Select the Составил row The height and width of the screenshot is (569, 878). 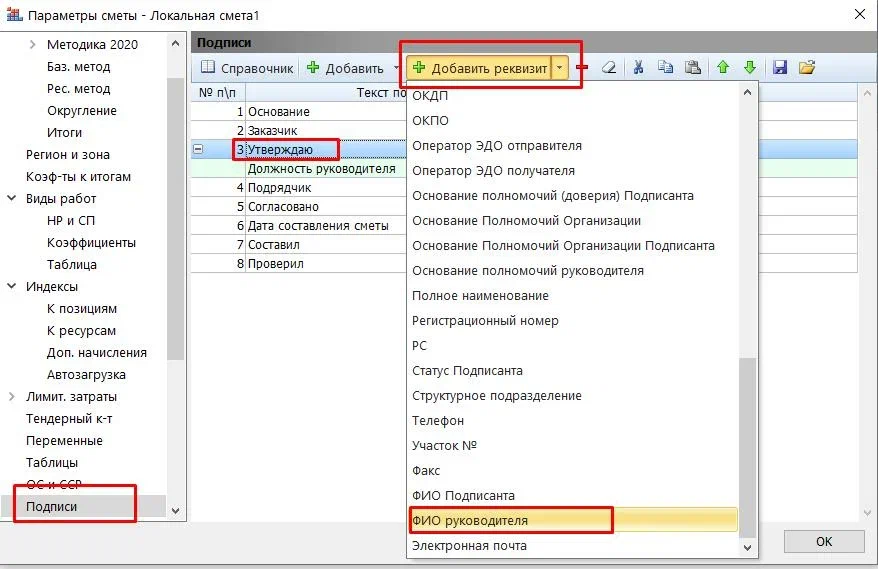(299, 245)
